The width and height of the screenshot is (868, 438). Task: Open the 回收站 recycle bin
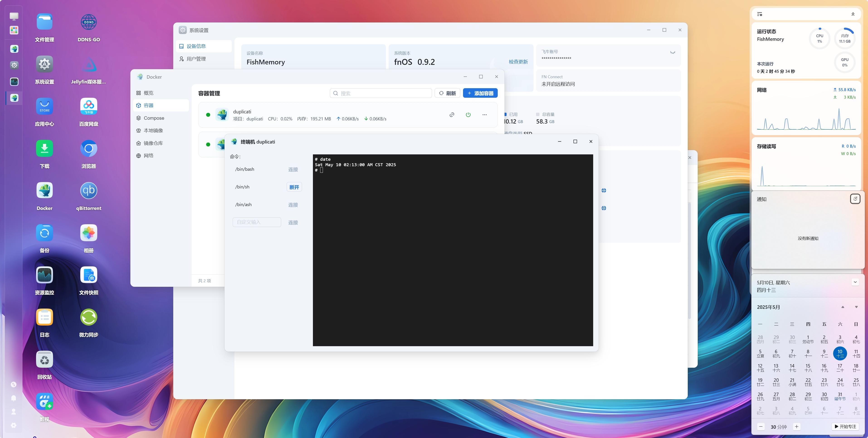[x=44, y=360]
